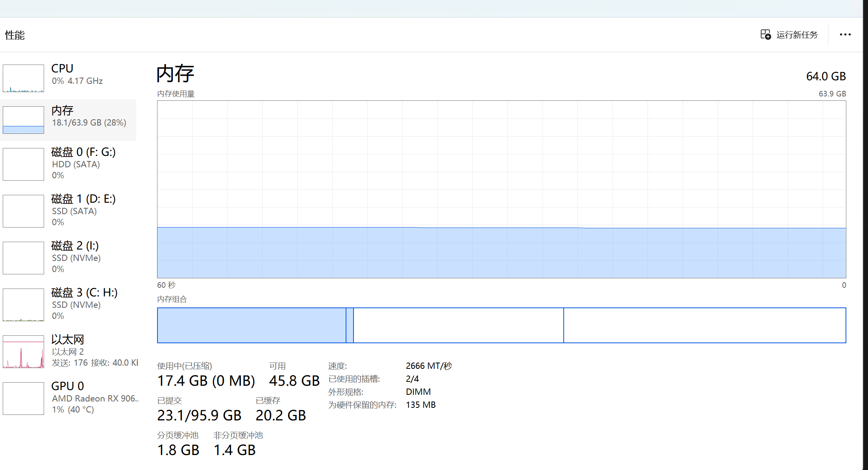Screen dimensions: 868x470
Task: Click the CPU 4.17 GHz label
Action: pos(85,81)
